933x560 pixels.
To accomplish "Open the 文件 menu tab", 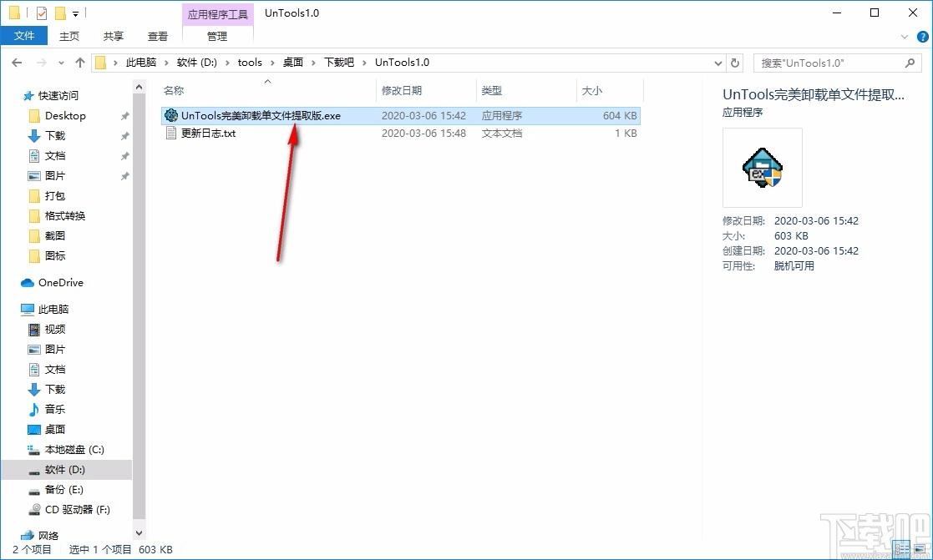I will pyautogui.click(x=24, y=36).
